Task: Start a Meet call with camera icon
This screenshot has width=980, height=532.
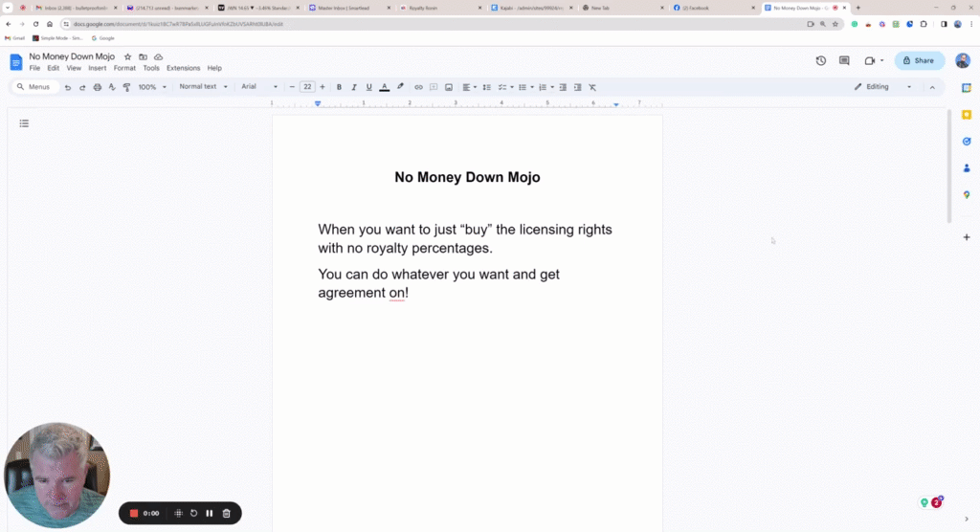Action: pyautogui.click(x=869, y=60)
